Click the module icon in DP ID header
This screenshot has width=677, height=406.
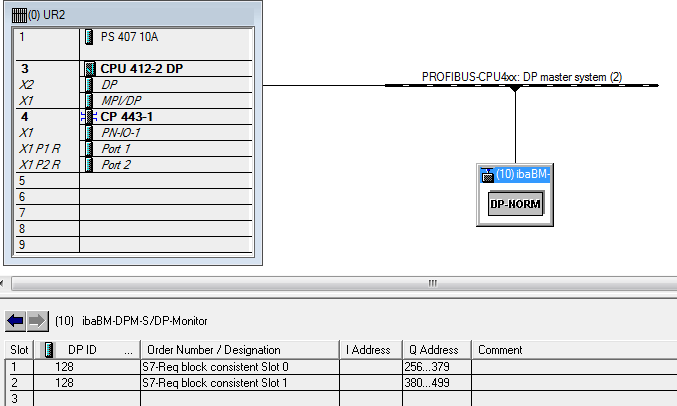(x=49, y=350)
